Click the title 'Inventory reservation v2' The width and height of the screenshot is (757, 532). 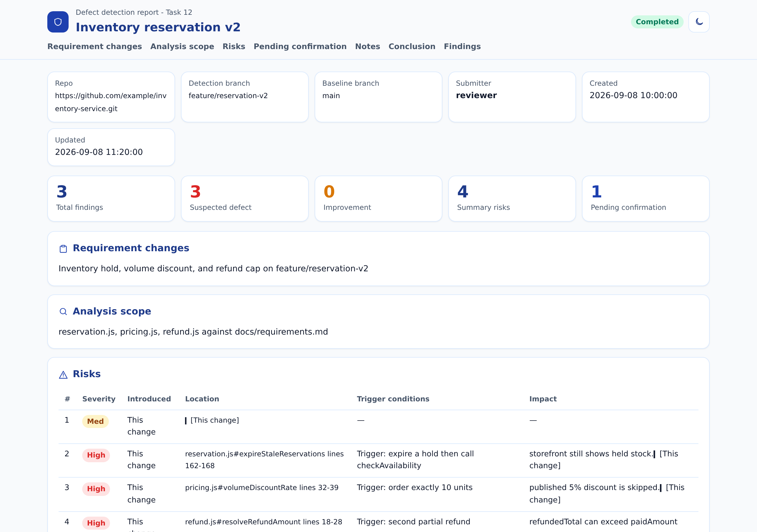pyautogui.click(x=158, y=27)
